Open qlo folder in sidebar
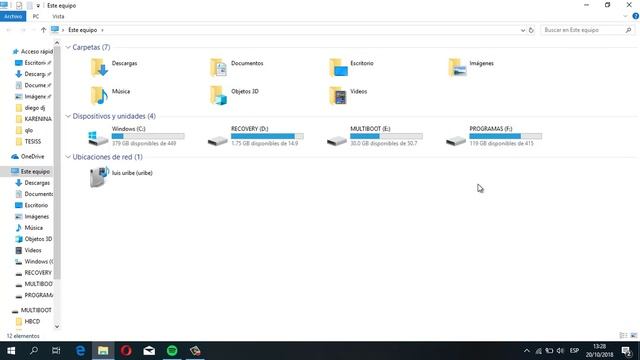640x360 pixels. [24, 130]
